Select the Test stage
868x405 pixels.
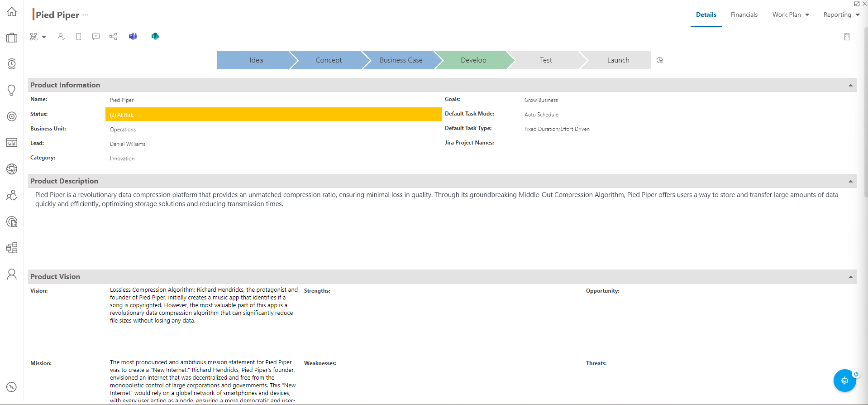click(546, 60)
